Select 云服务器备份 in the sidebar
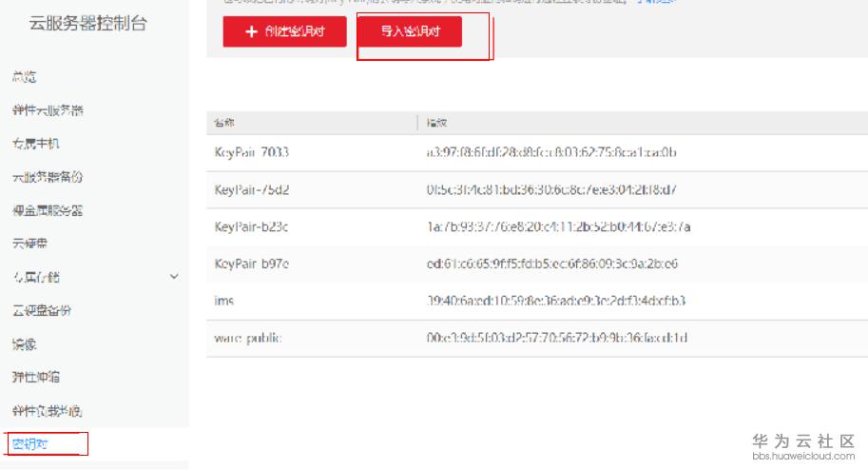The image size is (868, 470). click(48, 177)
